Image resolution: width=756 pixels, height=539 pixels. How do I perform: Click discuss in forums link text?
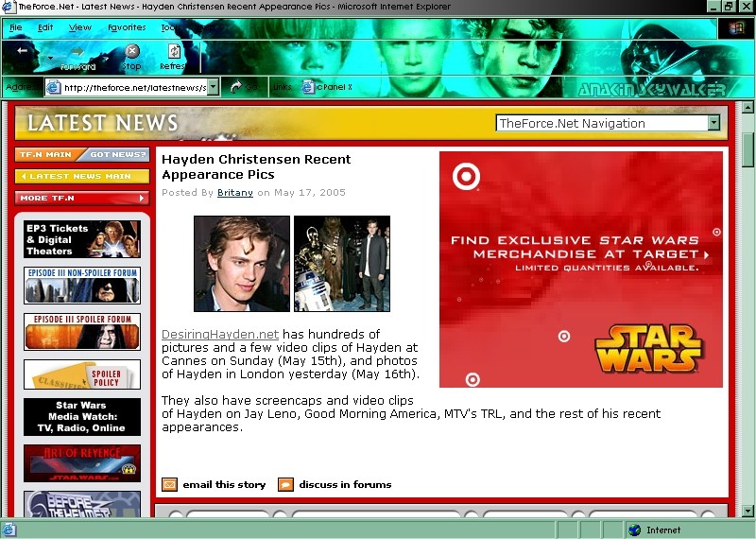(x=345, y=484)
